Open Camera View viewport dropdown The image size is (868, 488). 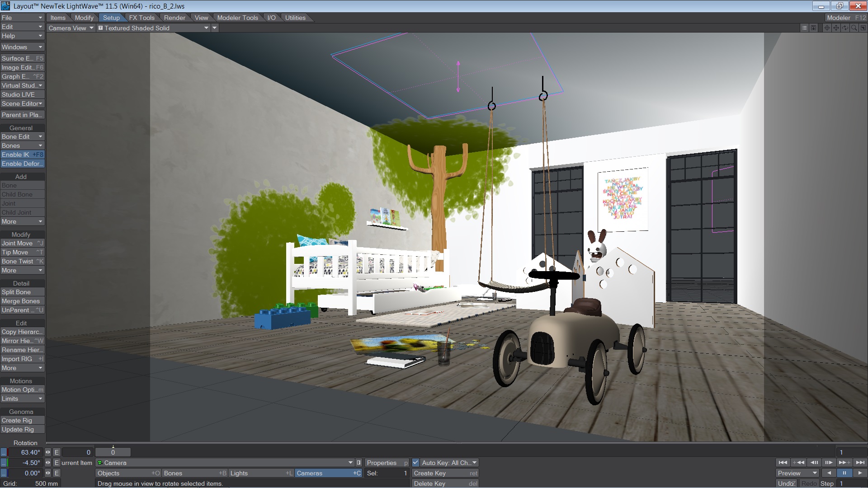pos(71,28)
